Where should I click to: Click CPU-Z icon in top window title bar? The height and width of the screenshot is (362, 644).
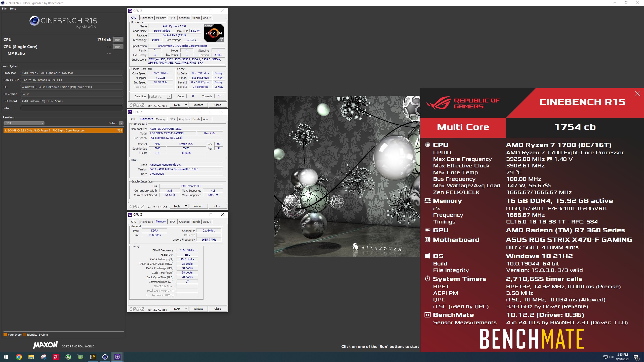pos(130,11)
